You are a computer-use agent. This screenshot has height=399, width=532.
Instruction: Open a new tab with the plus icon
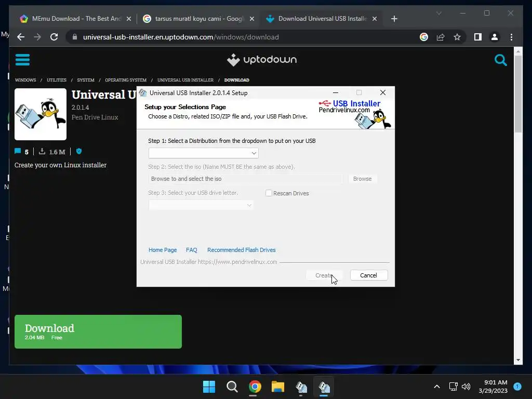coord(394,19)
